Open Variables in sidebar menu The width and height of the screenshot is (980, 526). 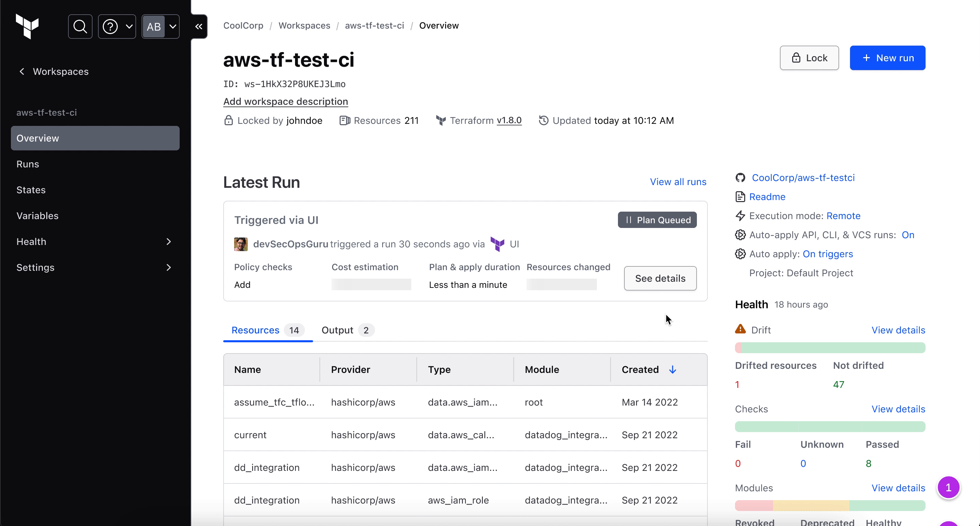coord(37,216)
